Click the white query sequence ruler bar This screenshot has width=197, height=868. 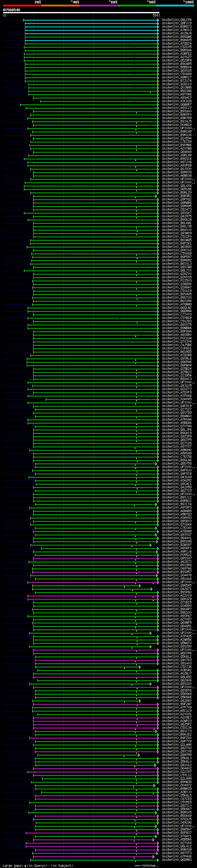[x=81, y=13]
